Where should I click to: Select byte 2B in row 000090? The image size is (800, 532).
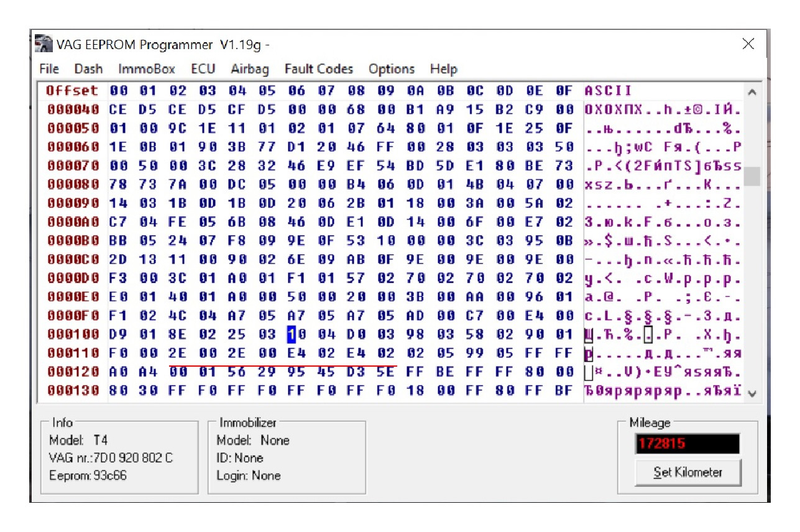[356, 203]
